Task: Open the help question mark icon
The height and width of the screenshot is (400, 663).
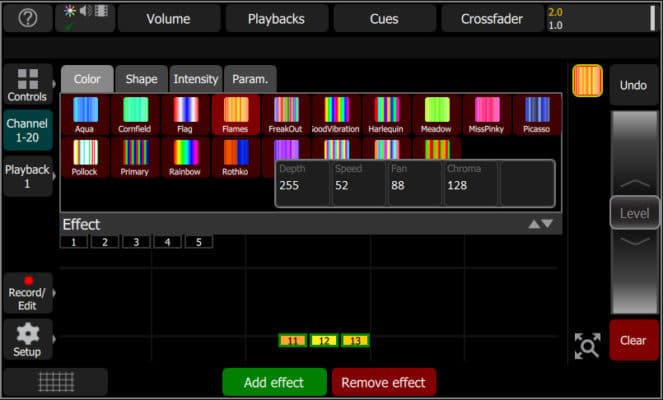Action: 27,18
